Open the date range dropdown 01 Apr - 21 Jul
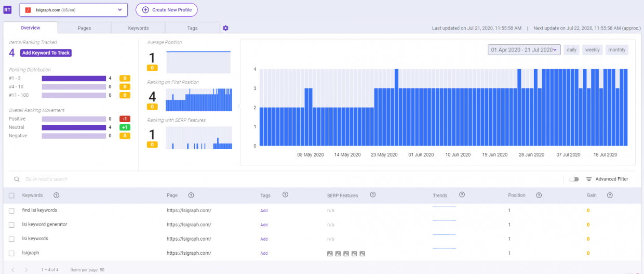The height and width of the screenshot is (274, 644). (525, 50)
